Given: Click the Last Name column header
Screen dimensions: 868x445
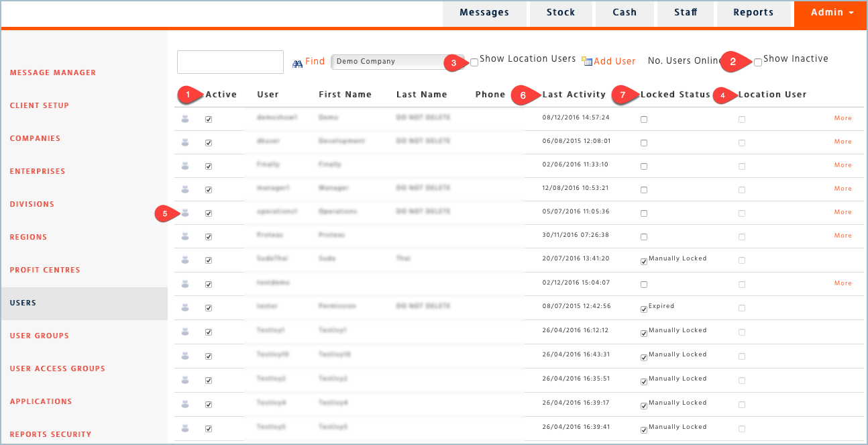Looking at the screenshot, I should [x=422, y=95].
